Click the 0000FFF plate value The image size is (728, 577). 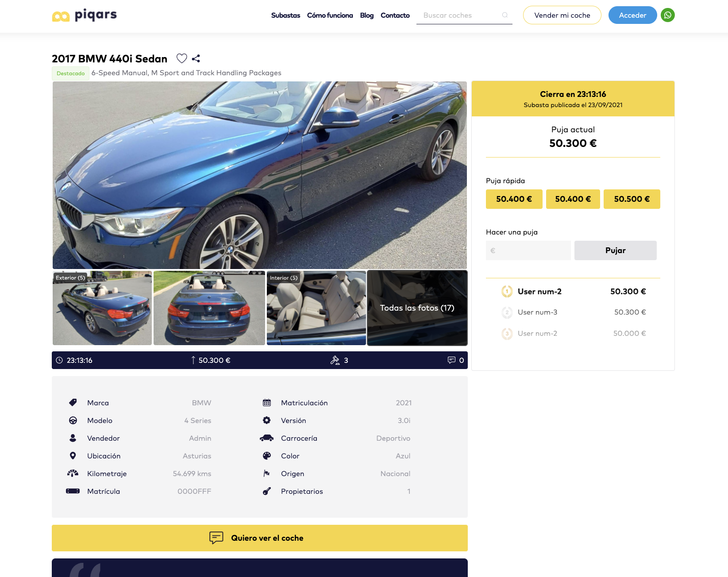click(x=194, y=491)
